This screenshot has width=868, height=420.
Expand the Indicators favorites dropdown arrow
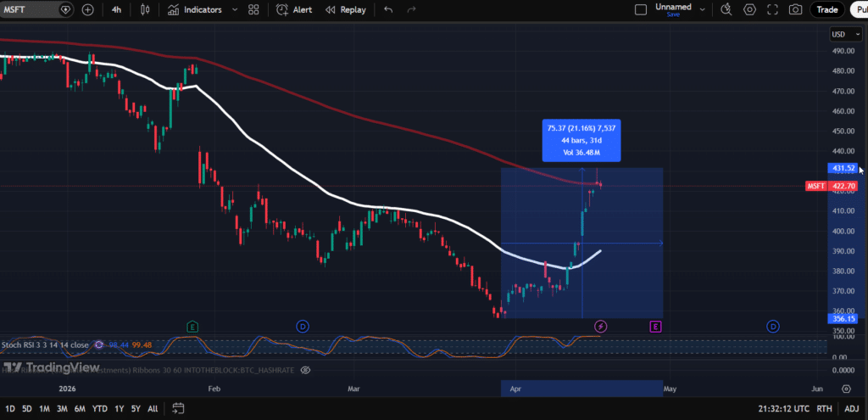pos(231,10)
